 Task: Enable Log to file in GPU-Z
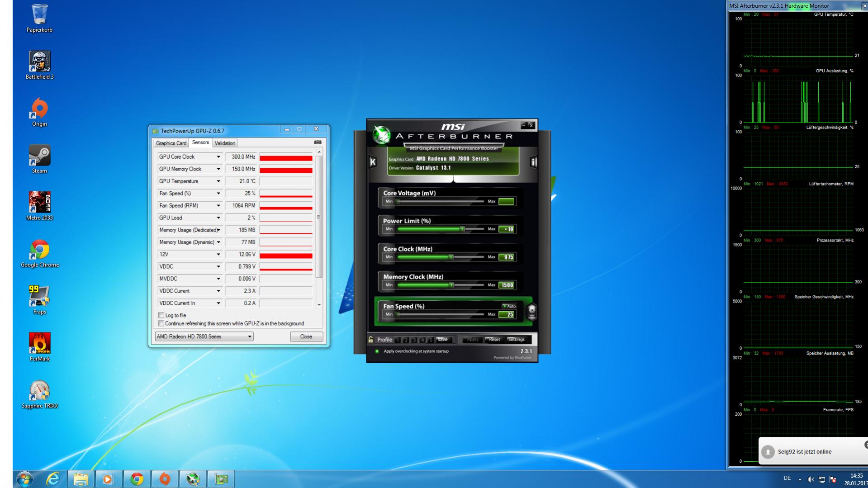pos(161,315)
